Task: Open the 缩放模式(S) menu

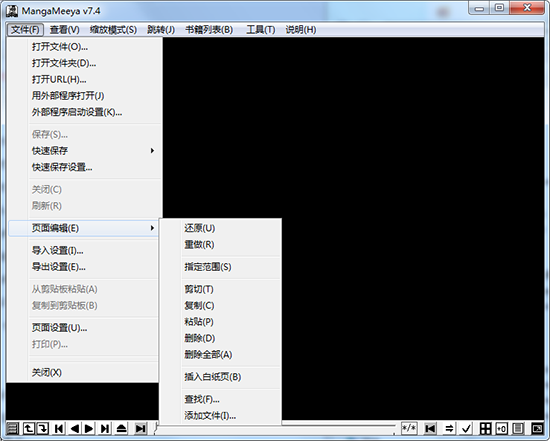Action: coord(113,29)
